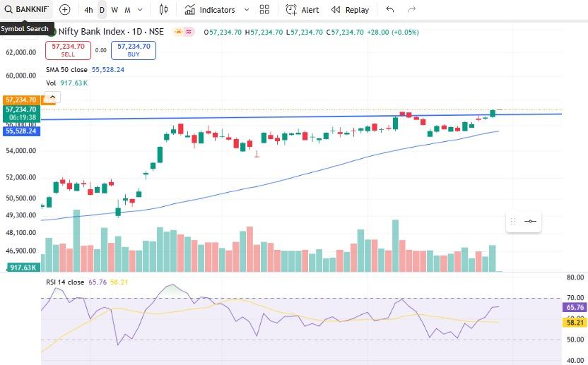The image size is (588, 365).
Task: Click the spread value 0.00 between sell and buy
Action: coord(101,50)
